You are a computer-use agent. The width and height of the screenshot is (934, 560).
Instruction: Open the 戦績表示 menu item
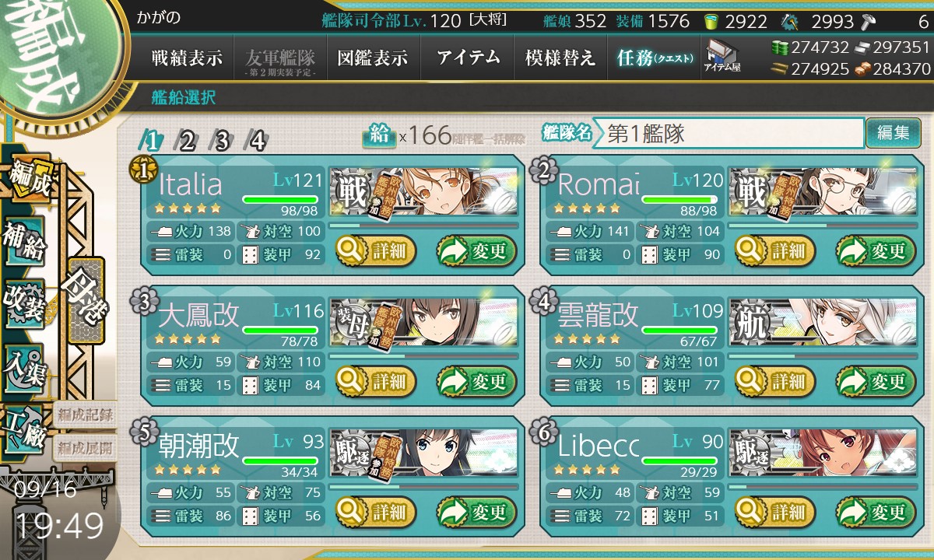[x=187, y=58]
